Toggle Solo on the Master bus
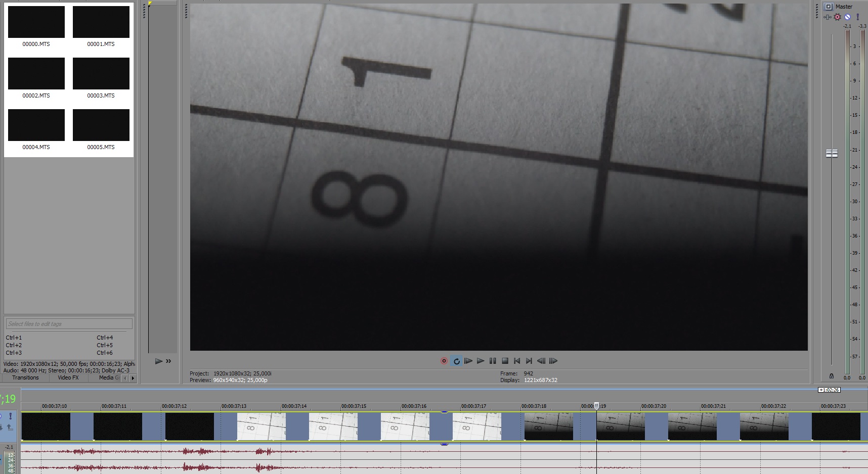Viewport: 868px width, 474px height. click(x=857, y=17)
